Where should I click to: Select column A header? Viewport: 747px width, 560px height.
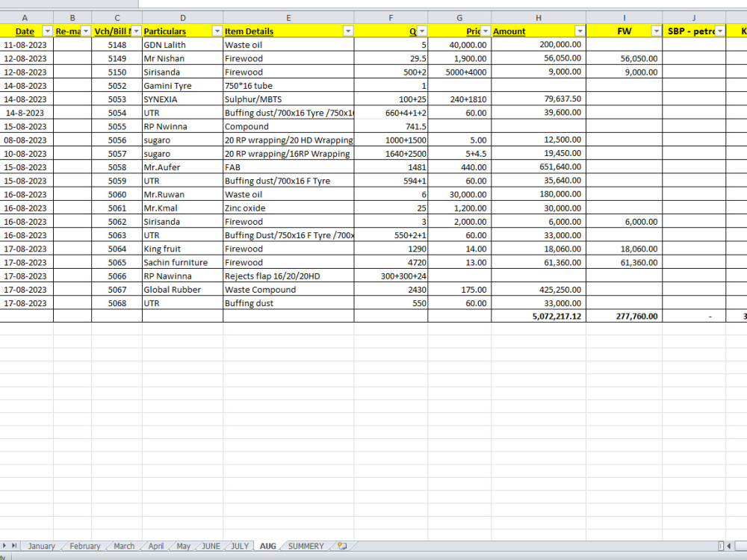[x=25, y=18]
